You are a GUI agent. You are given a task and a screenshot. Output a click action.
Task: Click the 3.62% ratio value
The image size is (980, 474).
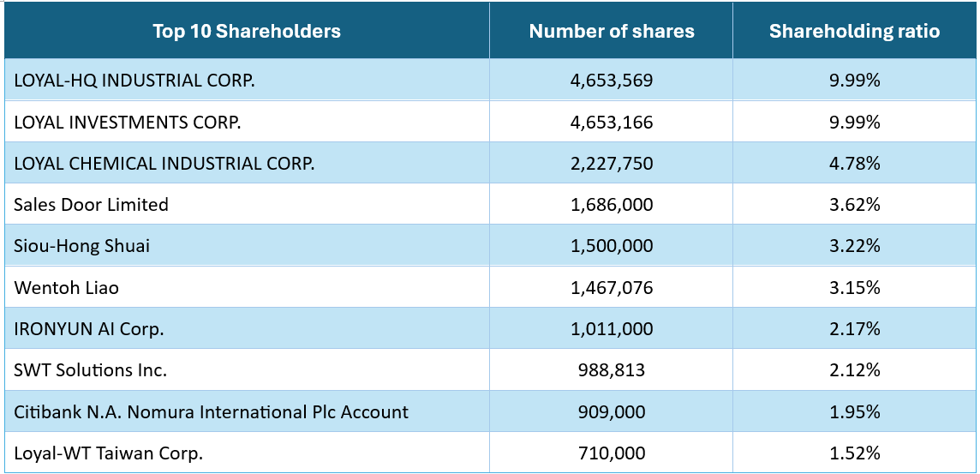point(854,205)
